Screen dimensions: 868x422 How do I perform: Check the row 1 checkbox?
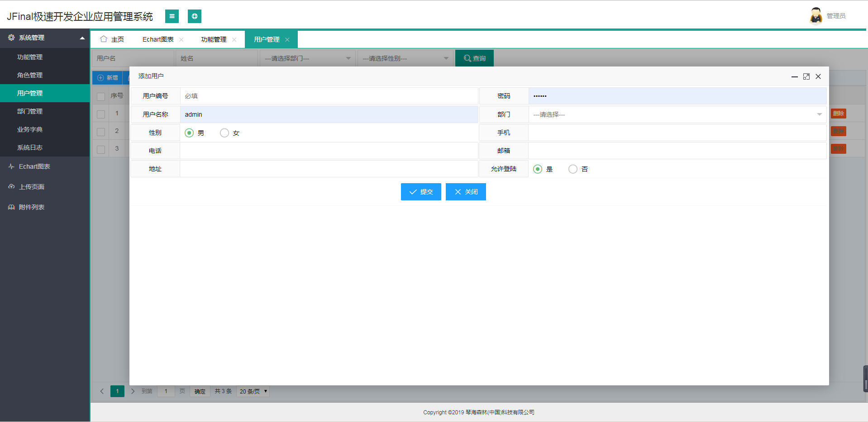pyautogui.click(x=101, y=114)
